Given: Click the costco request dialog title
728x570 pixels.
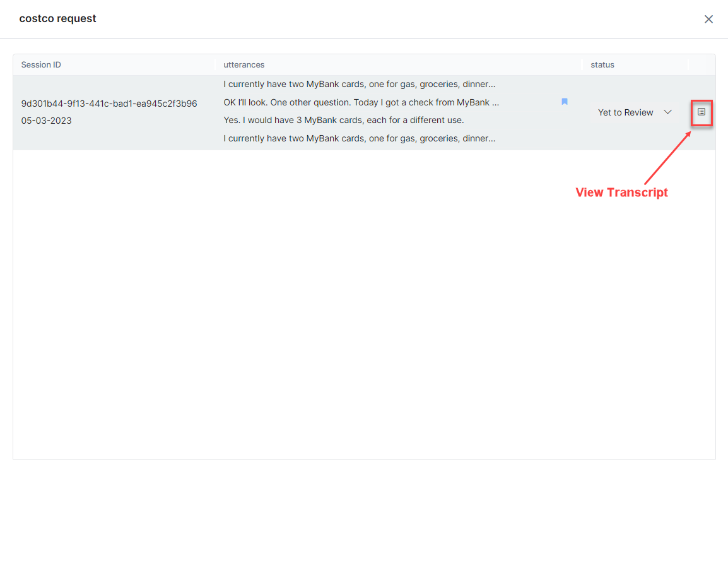Looking at the screenshot, I should click(x=58, y=19).
